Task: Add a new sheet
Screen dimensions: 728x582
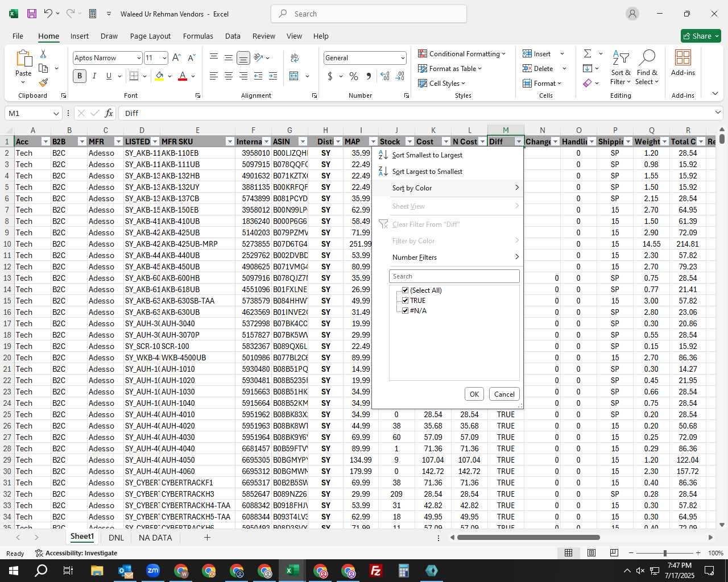Action: click(x=207, y=537)
